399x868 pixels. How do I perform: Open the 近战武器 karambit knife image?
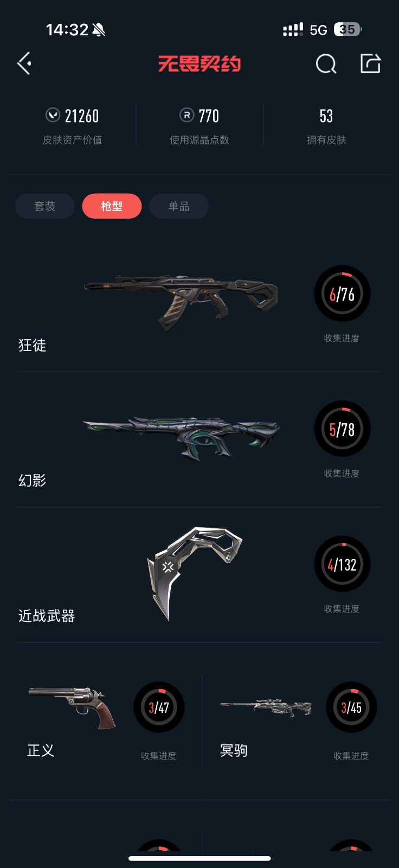(194, 572)
